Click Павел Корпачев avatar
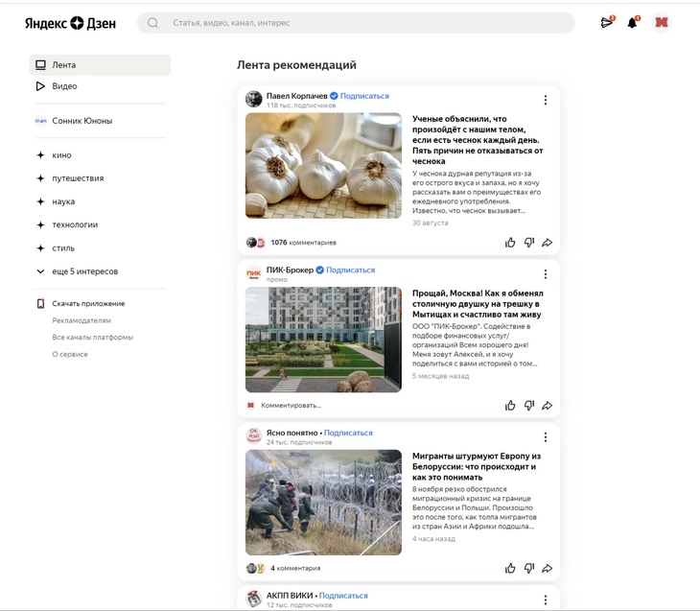 [253, 99]
